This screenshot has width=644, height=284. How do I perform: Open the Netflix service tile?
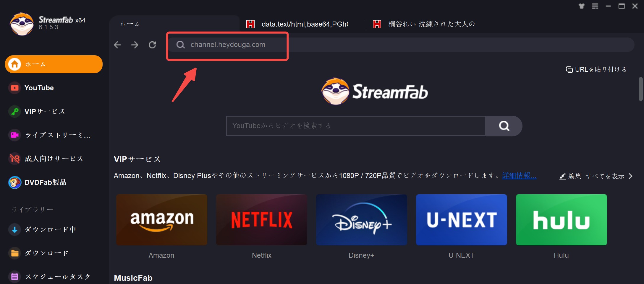coord(262,220)
